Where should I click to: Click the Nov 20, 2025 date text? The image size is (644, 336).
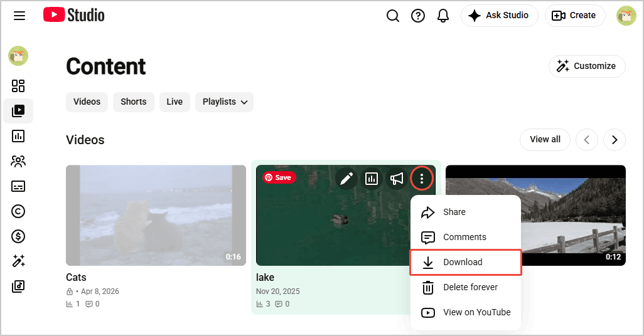coord(277,291)
